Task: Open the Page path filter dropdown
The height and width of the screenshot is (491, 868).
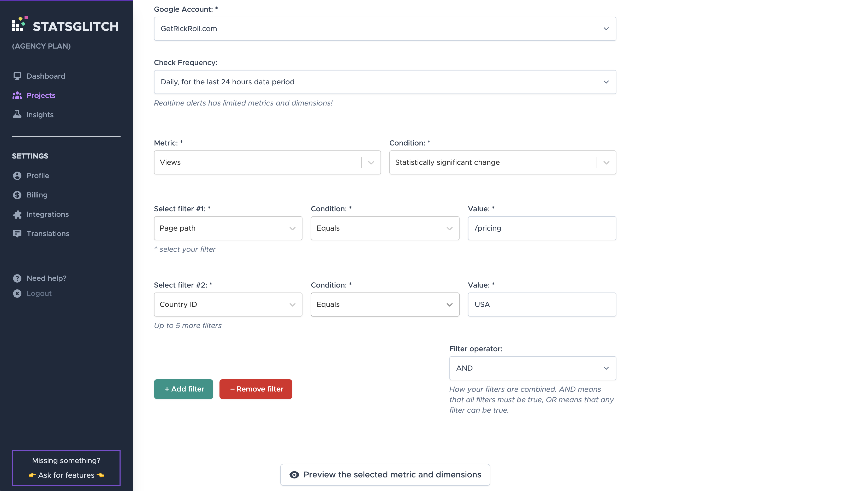Action: (228, 228)
